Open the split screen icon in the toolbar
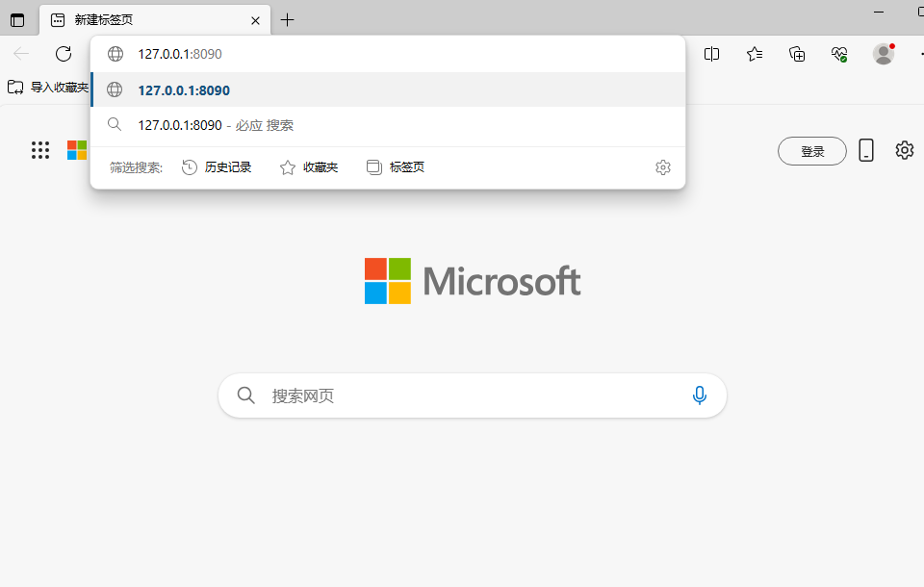 click(711, 54)
